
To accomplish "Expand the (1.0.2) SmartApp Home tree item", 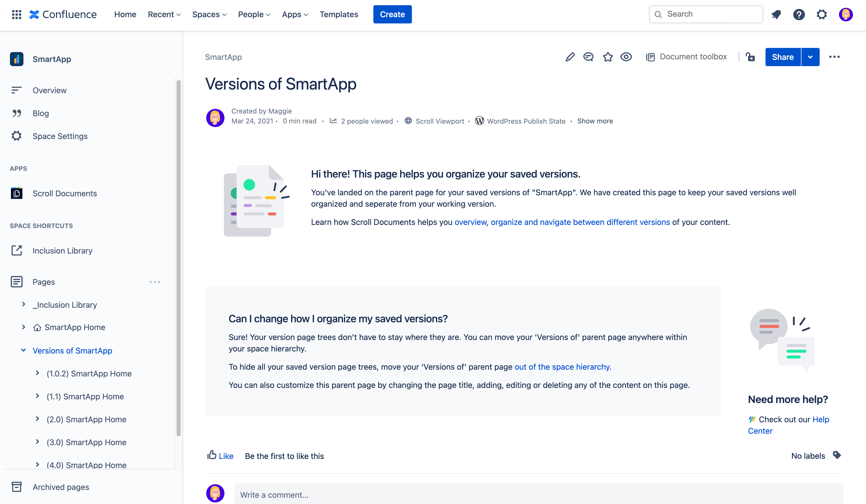I will tap(37, 374).
